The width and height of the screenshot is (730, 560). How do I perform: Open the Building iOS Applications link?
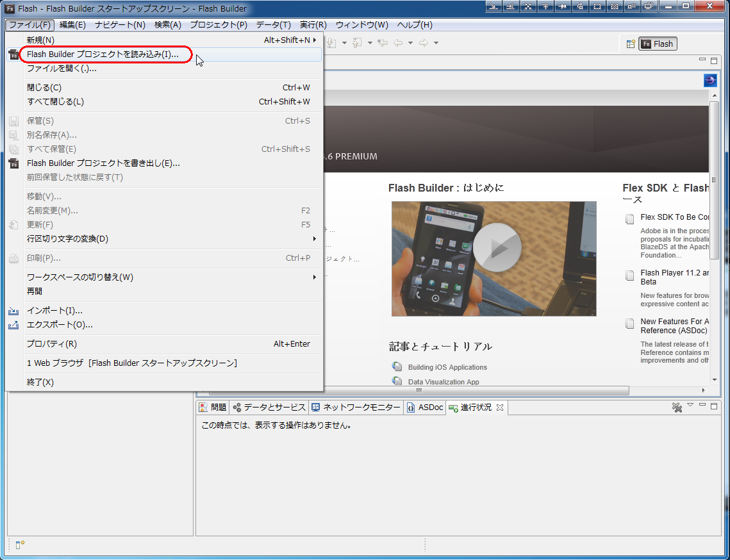click(x=447, y=367)
